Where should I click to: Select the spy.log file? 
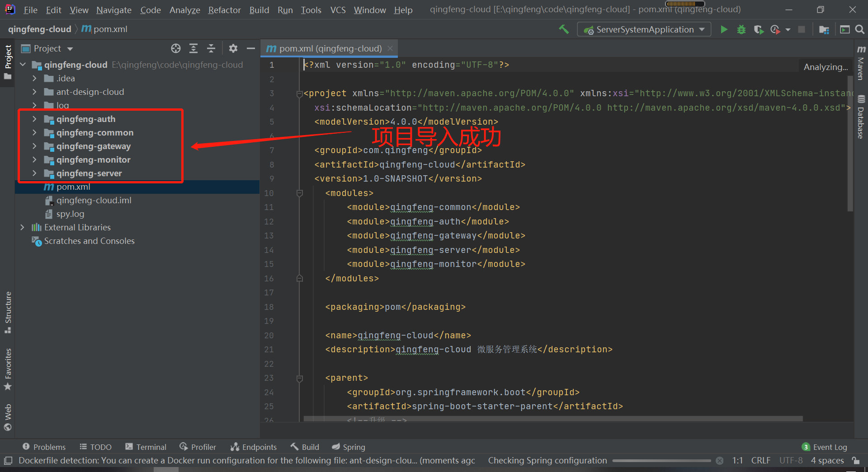click(70, 214)
